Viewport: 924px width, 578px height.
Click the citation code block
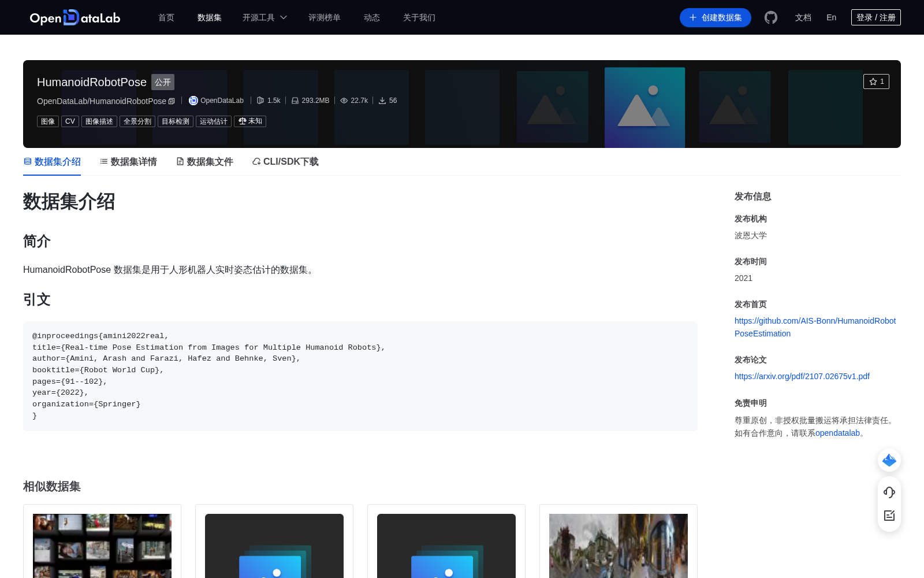click(360, 376)
